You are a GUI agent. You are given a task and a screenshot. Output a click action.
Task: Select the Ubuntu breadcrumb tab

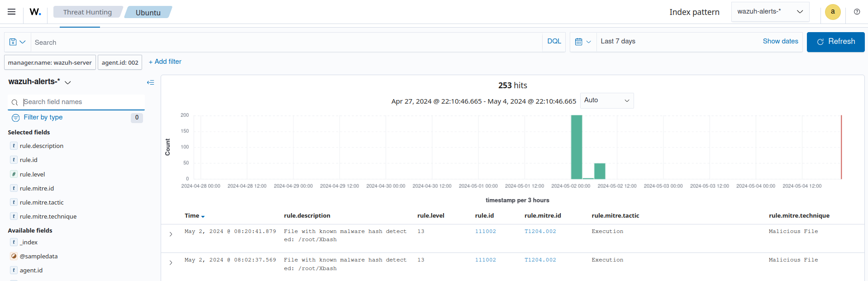tap(148, 13)
